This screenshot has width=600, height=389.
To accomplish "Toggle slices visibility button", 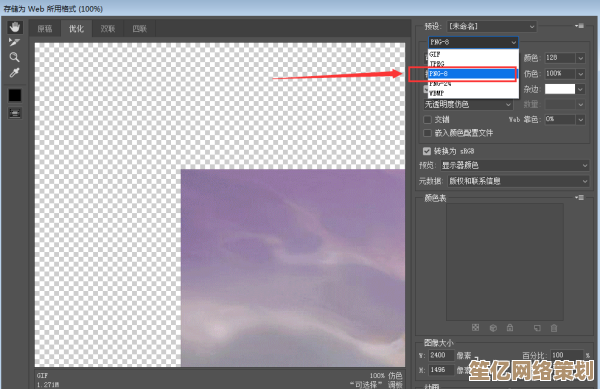I will (x=15, y=113).
